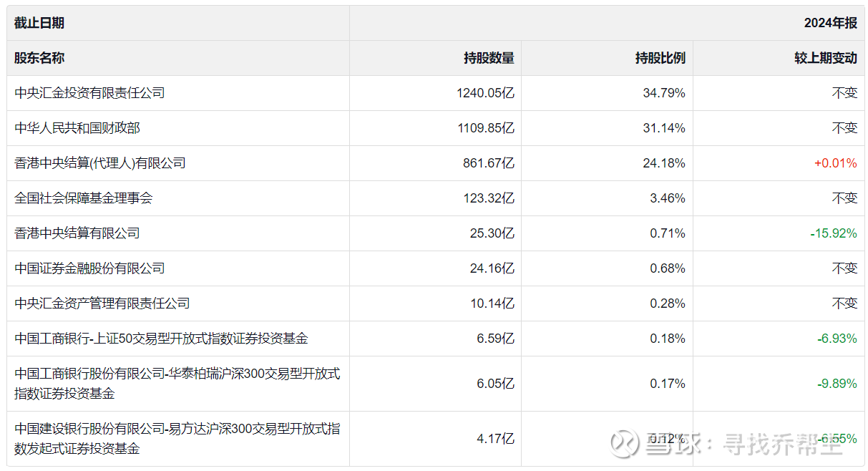Click the green -15.92% change value
This screenshot has height=471, width=868.
pos(833,233)
